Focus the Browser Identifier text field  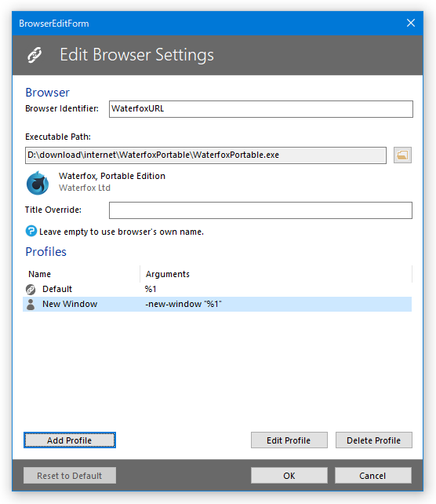coord(261,109)
